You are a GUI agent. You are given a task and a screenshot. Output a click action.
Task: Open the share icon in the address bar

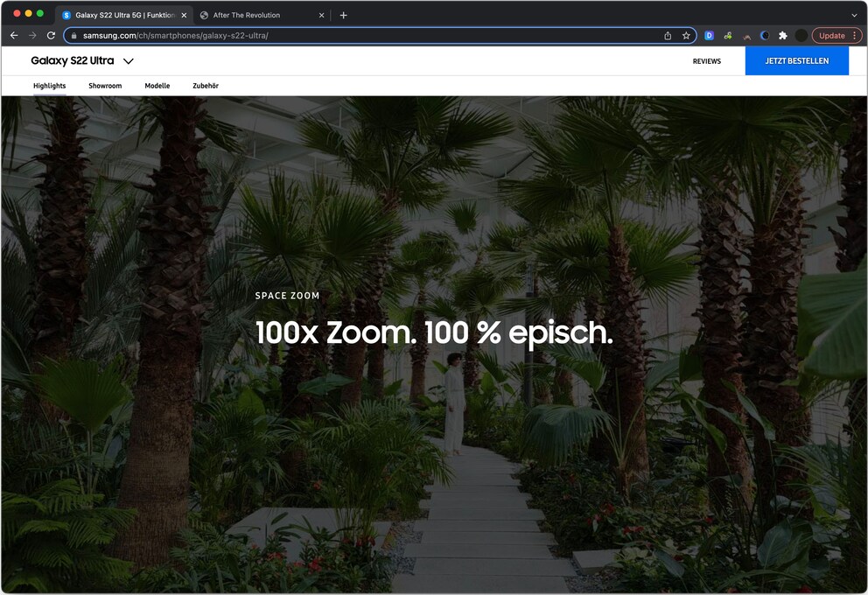pyautogui.click(x=668, y=35)
